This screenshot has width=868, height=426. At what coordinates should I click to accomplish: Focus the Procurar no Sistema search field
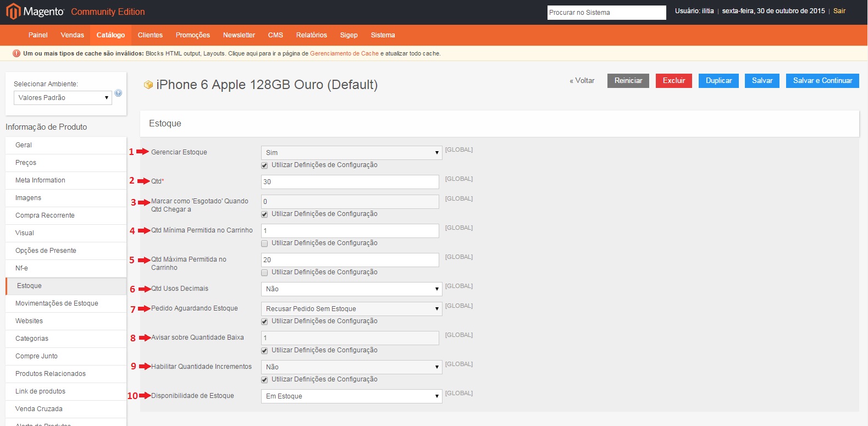607,13
